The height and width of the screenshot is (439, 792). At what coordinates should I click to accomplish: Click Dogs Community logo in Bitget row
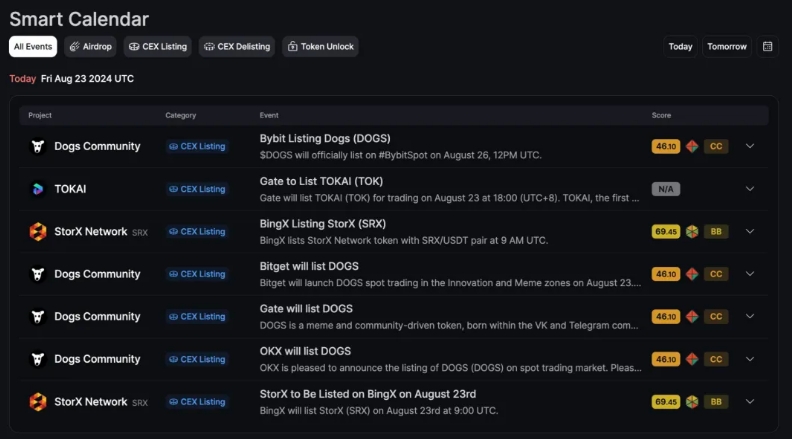click(x=38, y=274)
